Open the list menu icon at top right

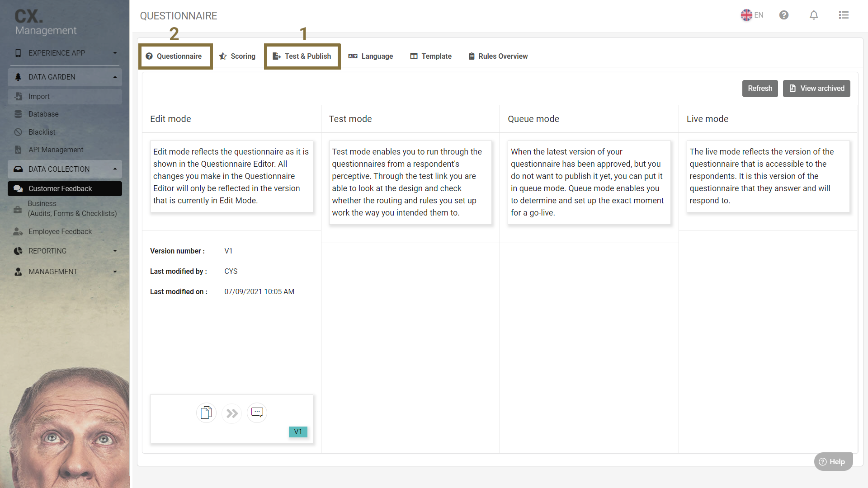(844, 15)
